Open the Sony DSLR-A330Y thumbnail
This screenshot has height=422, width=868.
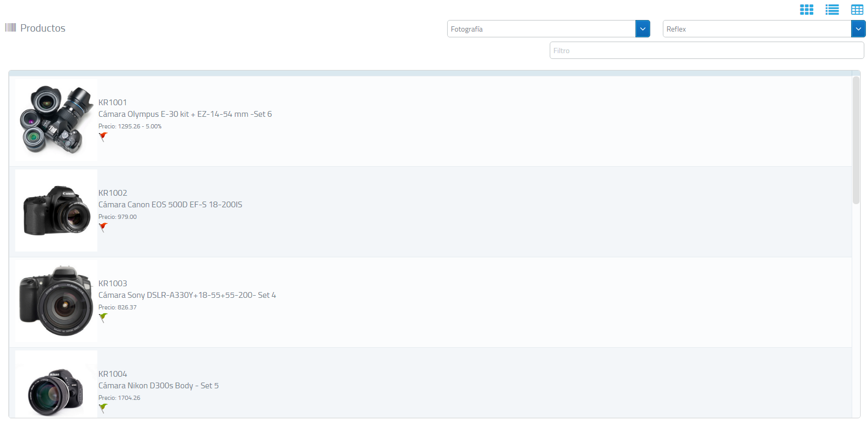56,301
